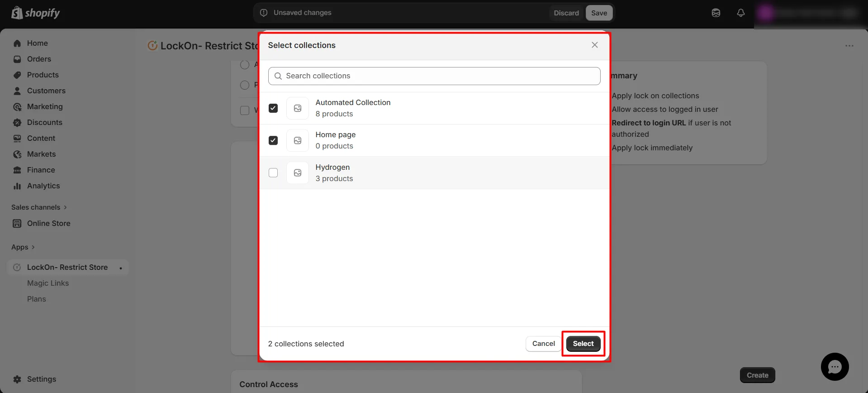Open the chat support bubble
This screenshot has width=868, height=393.
(x=835, y=367)
